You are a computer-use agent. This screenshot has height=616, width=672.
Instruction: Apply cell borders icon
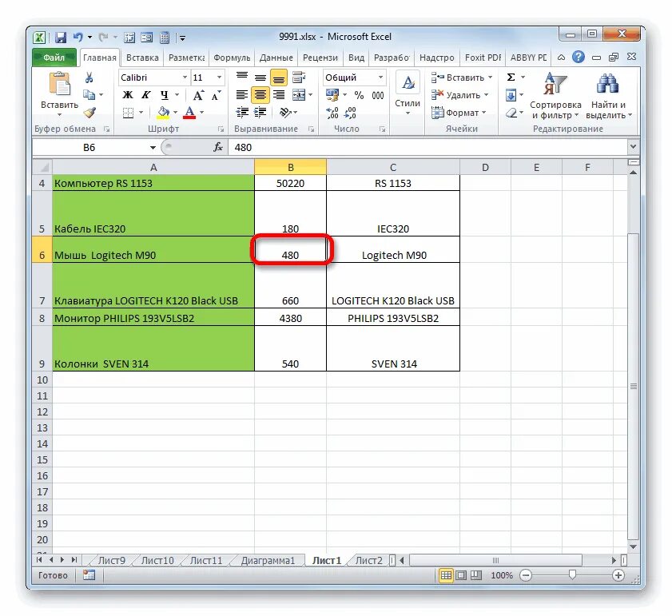[128, 113]
